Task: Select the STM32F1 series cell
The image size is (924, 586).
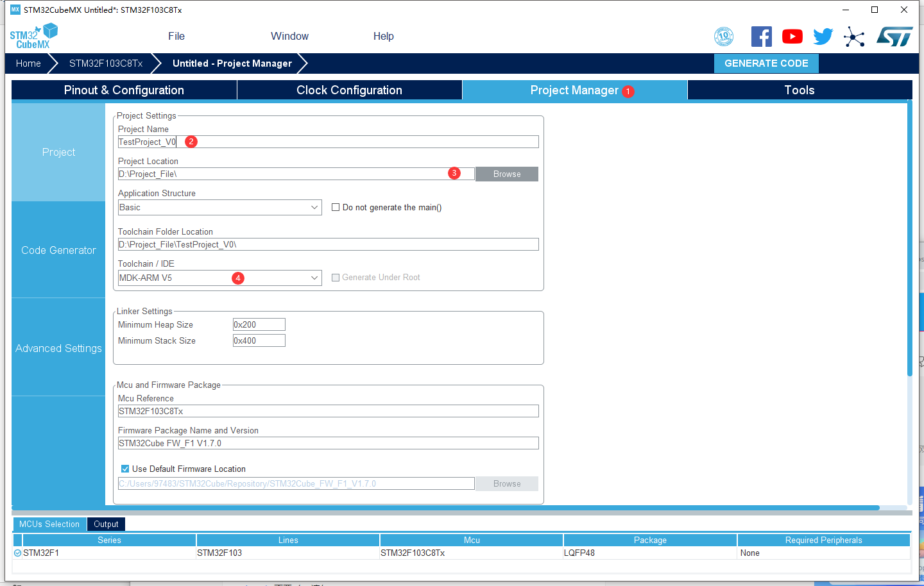Action: (x=109, y=553)
